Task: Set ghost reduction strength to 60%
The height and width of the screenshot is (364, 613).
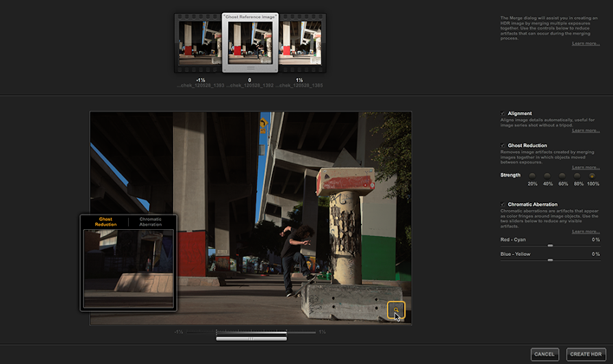Action: click(x=562, y=176)
